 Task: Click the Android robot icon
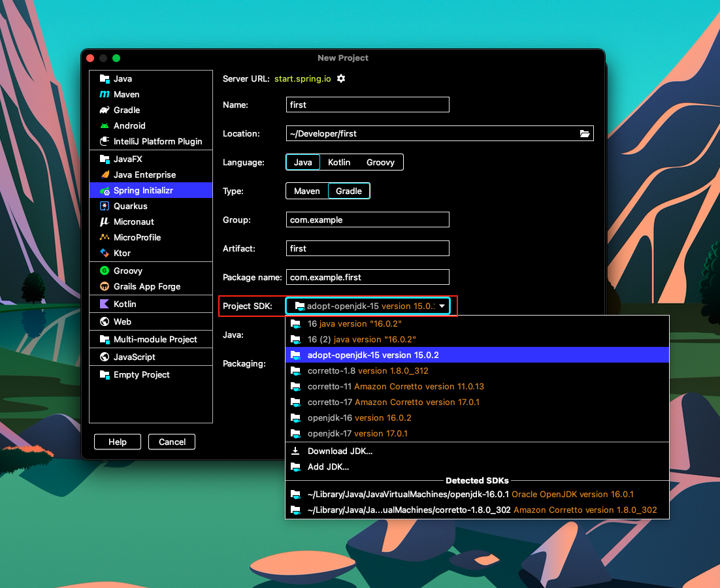coord(105,125)
